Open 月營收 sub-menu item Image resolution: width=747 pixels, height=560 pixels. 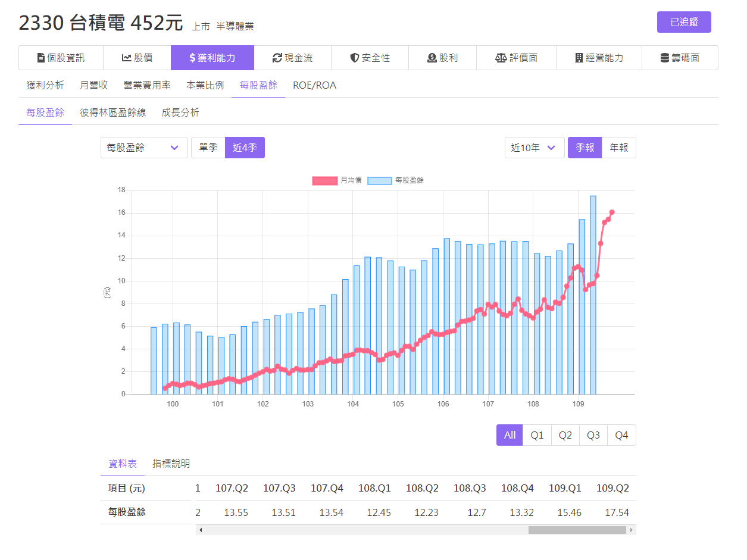point(94,85)
